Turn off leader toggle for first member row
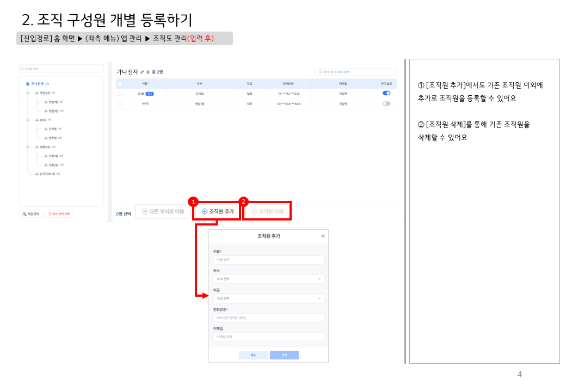The image size is (566, 392). click(x=386, y=93)
